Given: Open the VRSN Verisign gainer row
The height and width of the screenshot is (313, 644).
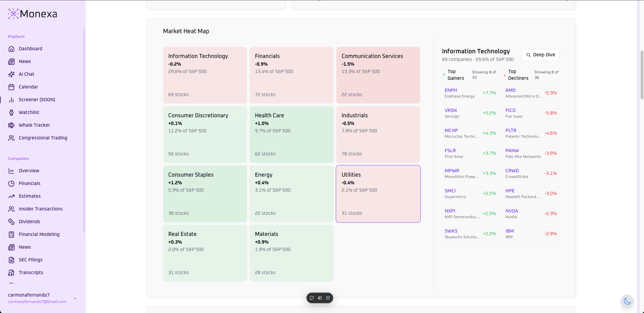Looking at the screenshot, I should tap(470, 113).
